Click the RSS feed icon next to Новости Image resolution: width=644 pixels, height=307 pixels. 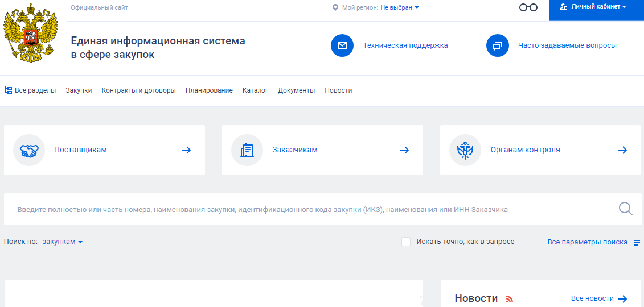point(510,299)
